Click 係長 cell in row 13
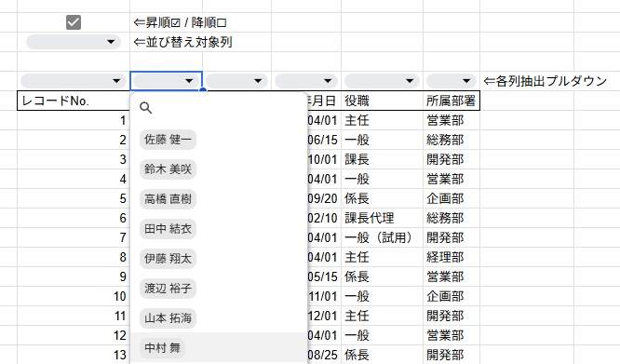Image resolution: width=620 pixels, height=364 pixels. click(x=382, y=355)
